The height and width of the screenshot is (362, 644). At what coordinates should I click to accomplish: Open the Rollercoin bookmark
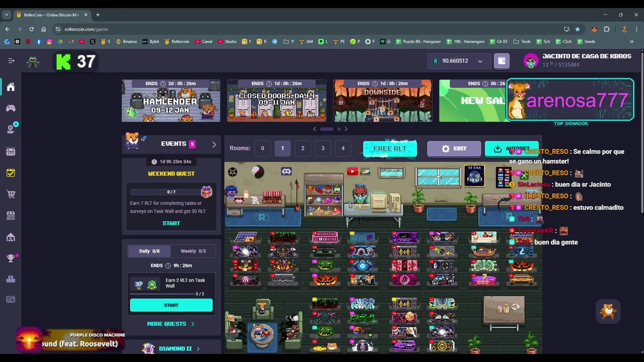pos(177,42)
